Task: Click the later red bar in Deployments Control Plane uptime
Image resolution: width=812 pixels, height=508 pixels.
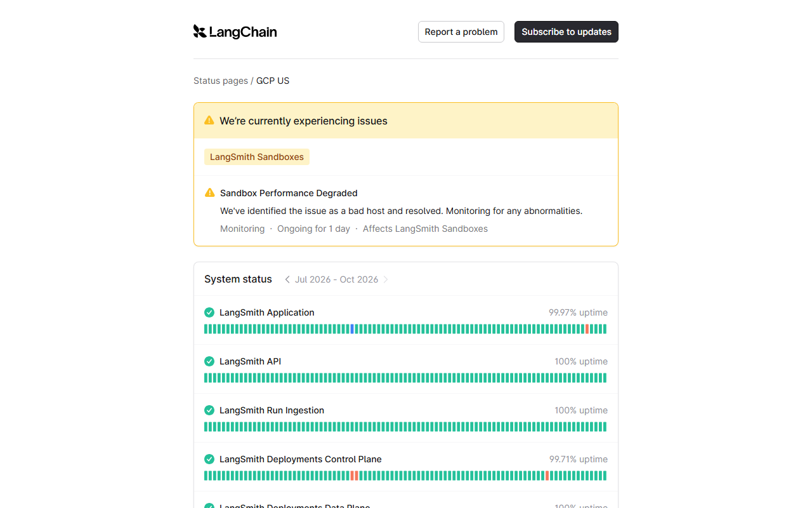Action: (x=547, y=476)
